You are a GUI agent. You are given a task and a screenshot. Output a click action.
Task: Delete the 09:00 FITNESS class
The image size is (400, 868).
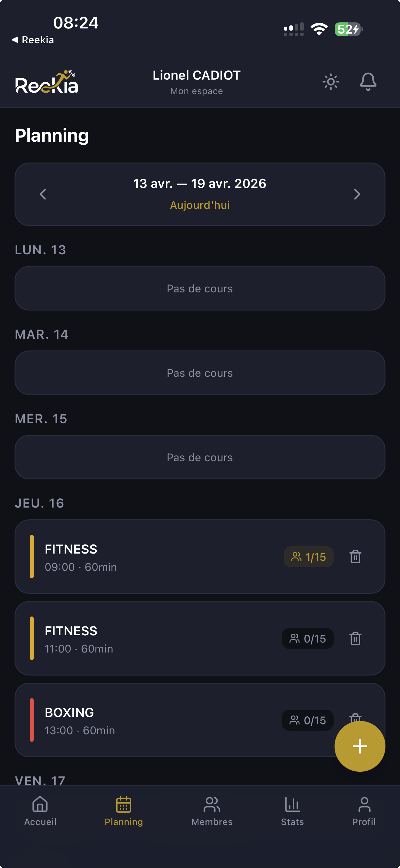point(355,557)
